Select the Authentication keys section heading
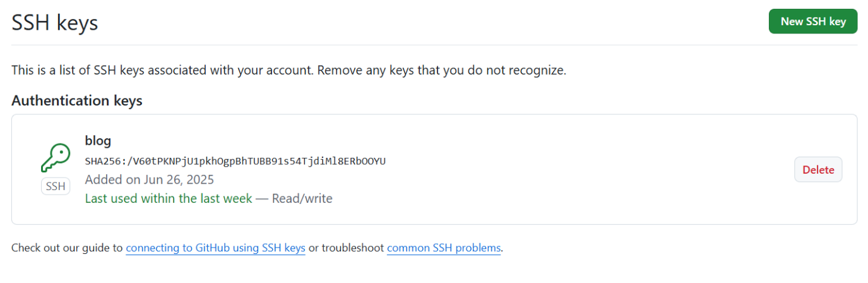Screen dimensions: 868x283 pyautogui.click(x=77, y=100)
